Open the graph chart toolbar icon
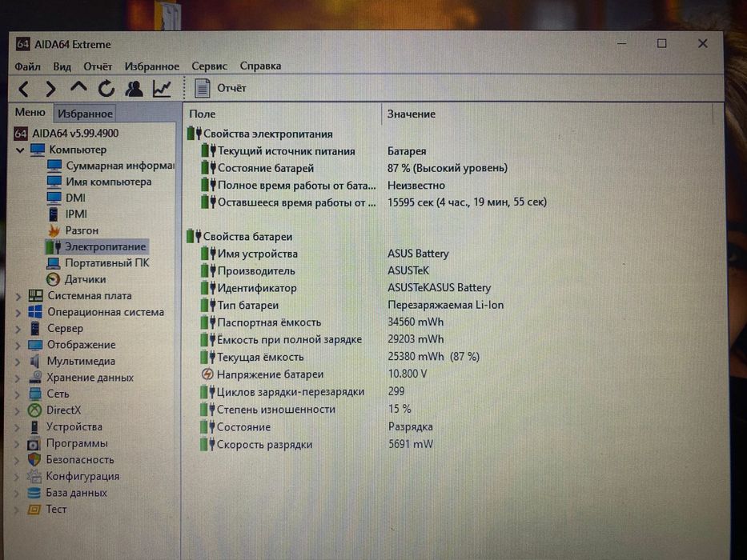 [162, 88]
